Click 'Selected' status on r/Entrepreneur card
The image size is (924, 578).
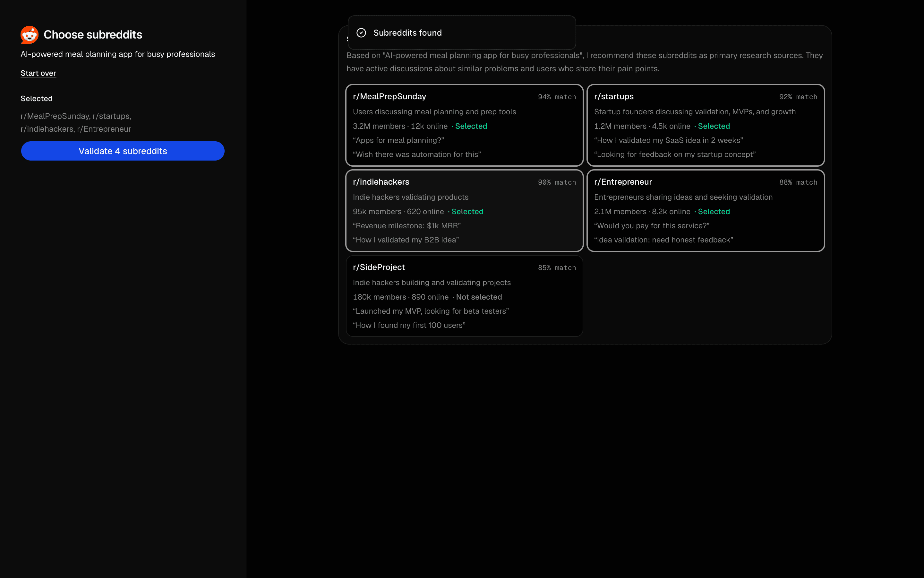pyautogui.click(x=714, y=211)
